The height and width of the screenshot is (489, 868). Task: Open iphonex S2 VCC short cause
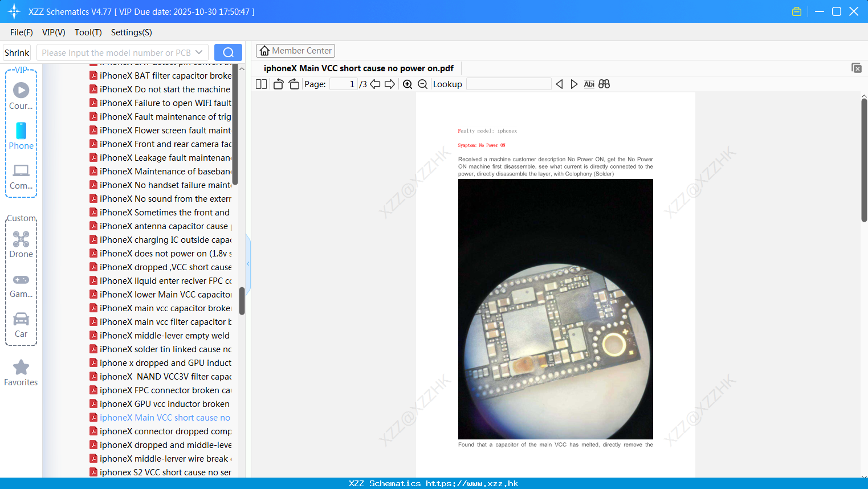click(x=165, y=472)
